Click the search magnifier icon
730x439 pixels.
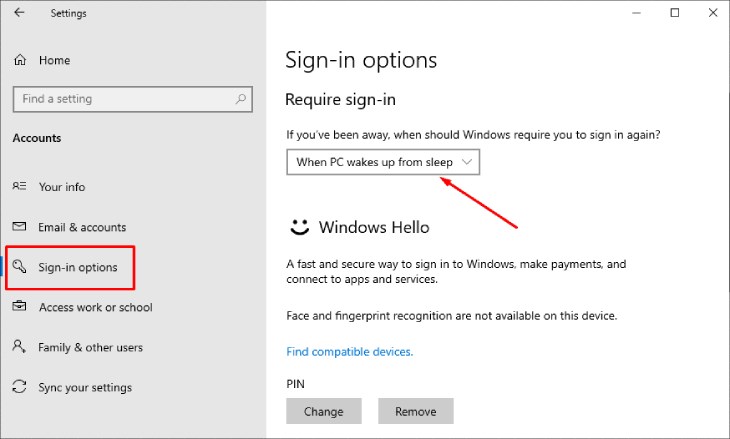[x=241, y=99]
